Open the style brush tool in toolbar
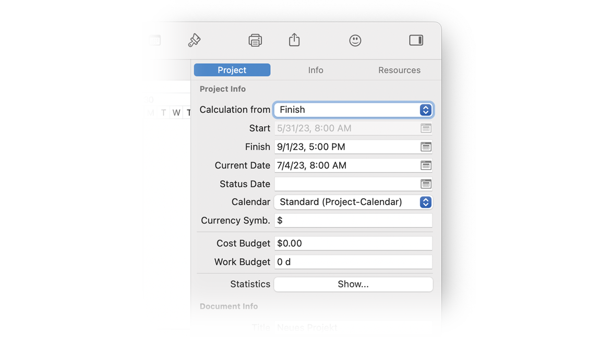Image resolution: width=600 pixels, height=364 pixels. click(x=195, y=40)
